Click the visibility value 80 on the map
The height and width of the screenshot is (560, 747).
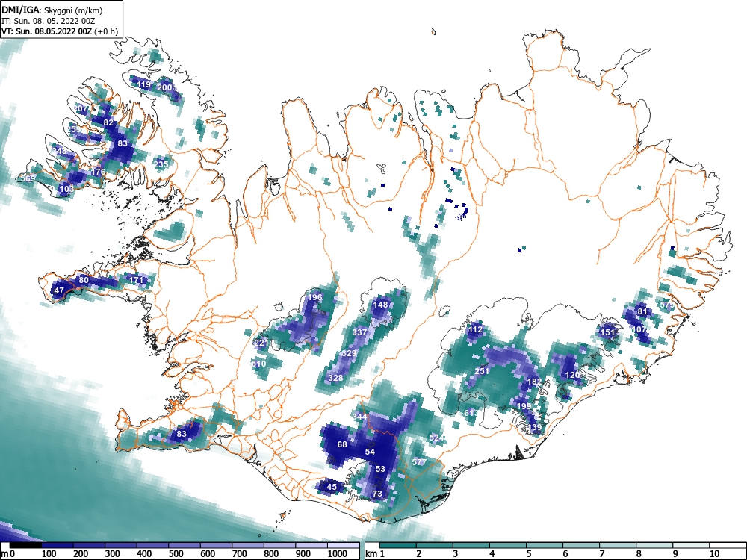84,280
